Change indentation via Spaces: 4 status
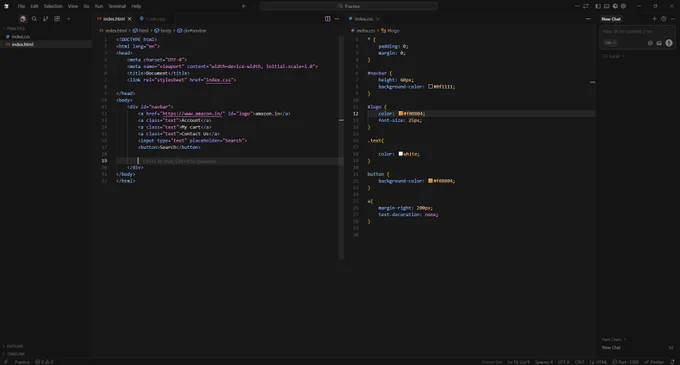Screen dimensions: 680x365 tap(544, 362)
